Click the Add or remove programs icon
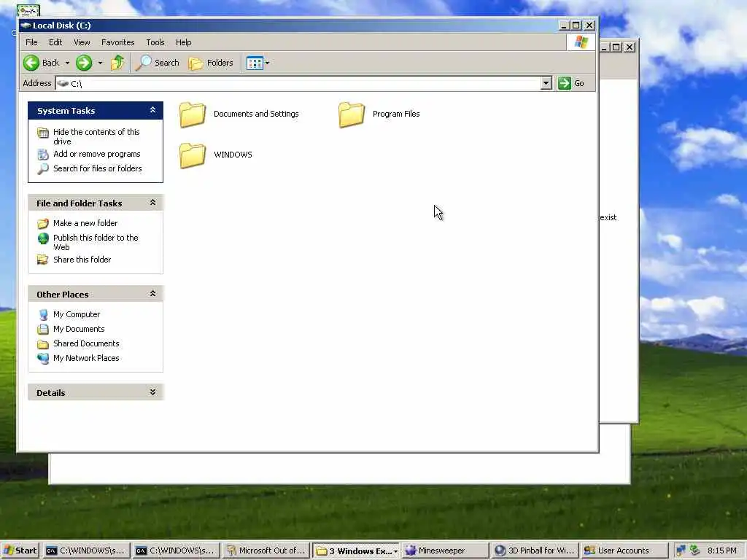This screenshot has width=747, height=560. coord(43,155)
